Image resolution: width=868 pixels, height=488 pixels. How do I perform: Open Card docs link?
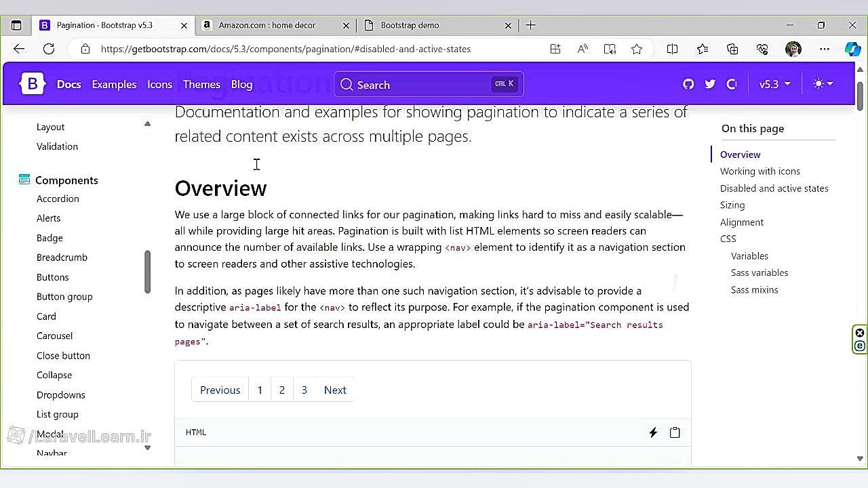46,317
